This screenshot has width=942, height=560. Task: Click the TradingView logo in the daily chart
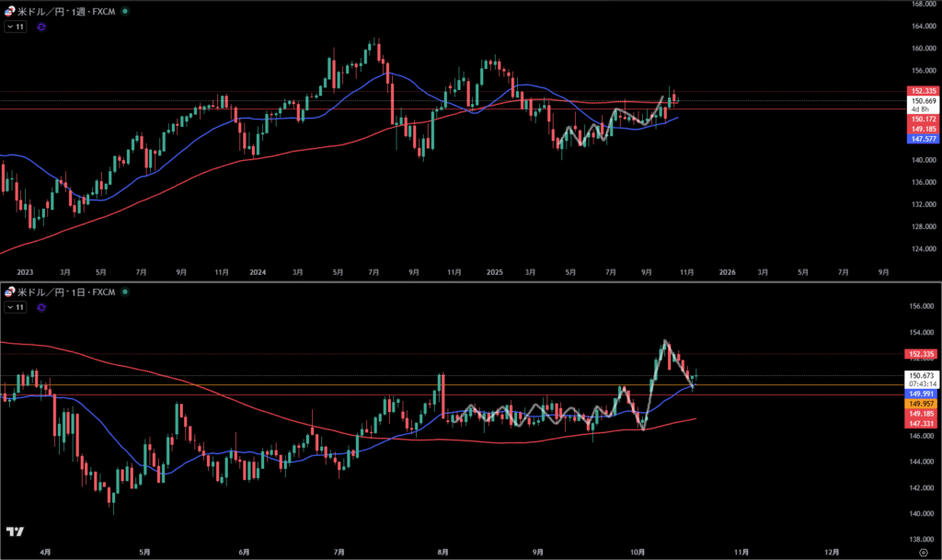pyautogui.click(x=15, y=531)
